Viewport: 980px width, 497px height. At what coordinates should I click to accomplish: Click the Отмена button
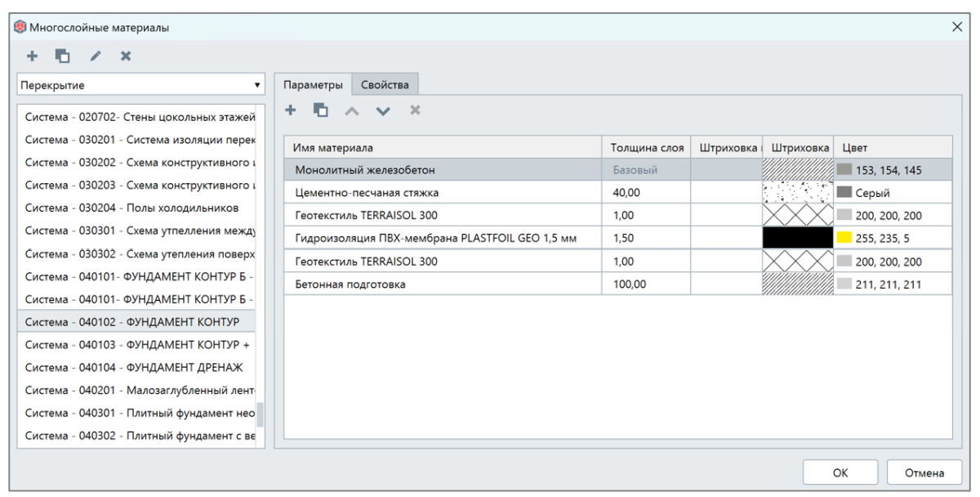tap(923, 472)
